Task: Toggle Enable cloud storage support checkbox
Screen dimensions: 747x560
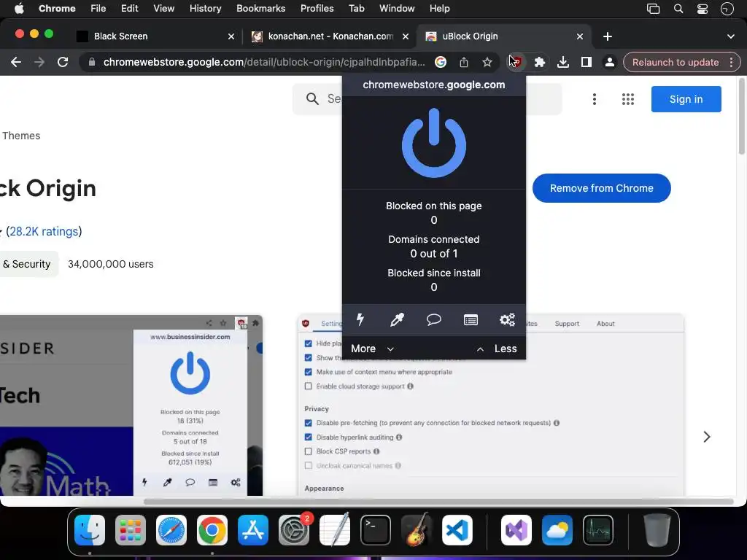Action: 309,386
